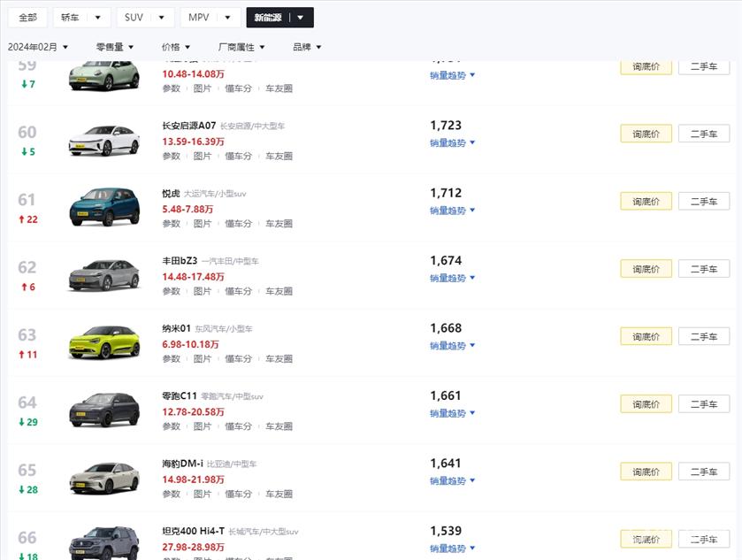Expand 销量趋势 for 零跑C11
This screenshot has width=742, height=560.
point(452,413)
